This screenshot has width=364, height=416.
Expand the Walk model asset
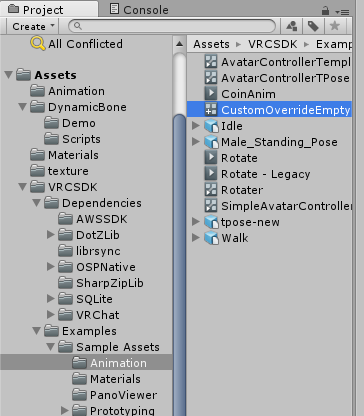coord(196,237)
